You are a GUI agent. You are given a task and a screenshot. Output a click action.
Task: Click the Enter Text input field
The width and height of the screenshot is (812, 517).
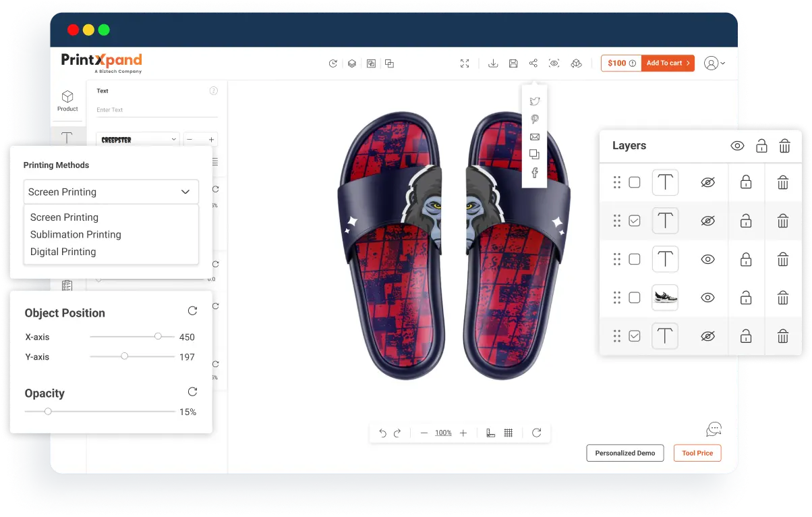coord(156,109)
